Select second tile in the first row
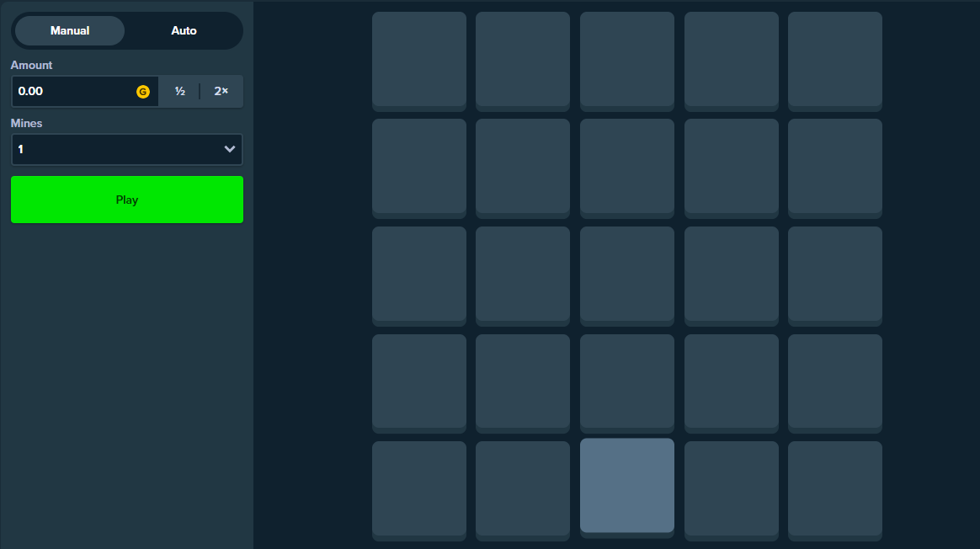 click(x=523, y=59)
